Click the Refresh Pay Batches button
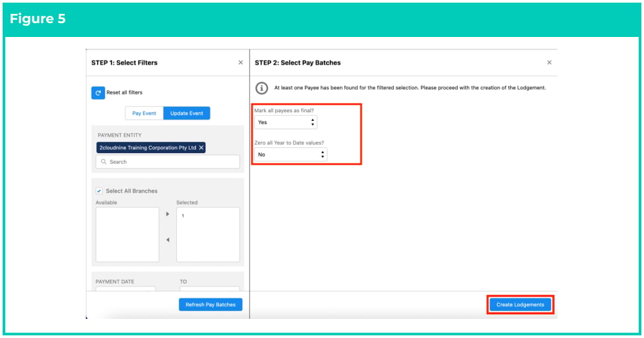The image size is (644, 338). pos(210,305)
